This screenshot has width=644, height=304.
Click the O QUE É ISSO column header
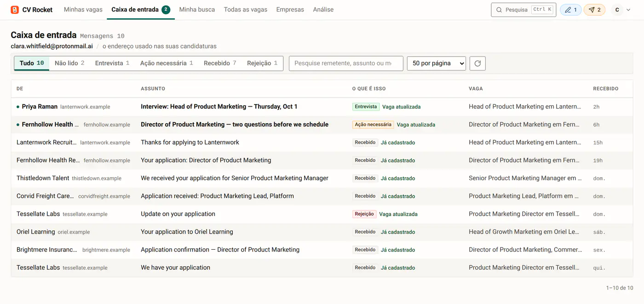[369, 89]
